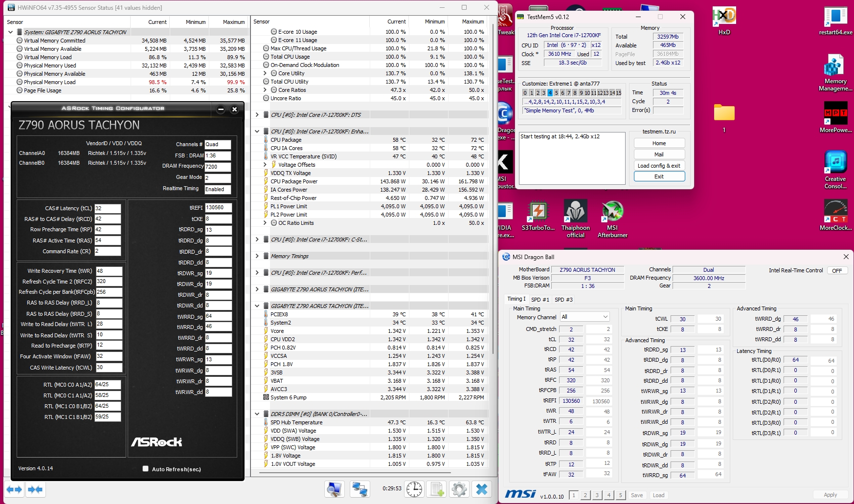Click the System 6 Pump fan icon
Image resolution: width=854 pixels, height=504 pixels.
[266, 397]
